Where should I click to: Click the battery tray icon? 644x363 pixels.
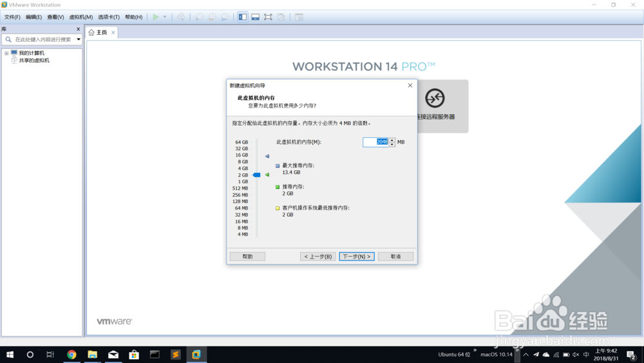coord(566,355)
